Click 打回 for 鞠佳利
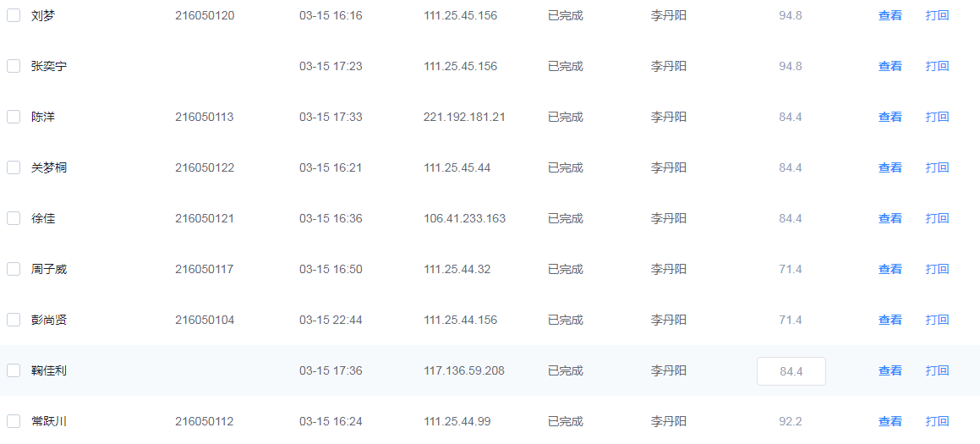 937,370
